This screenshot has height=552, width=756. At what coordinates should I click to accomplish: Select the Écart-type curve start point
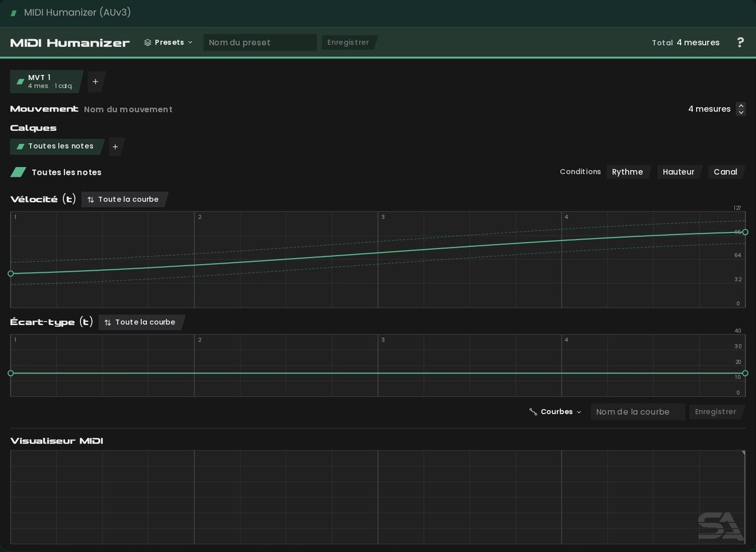11,373
